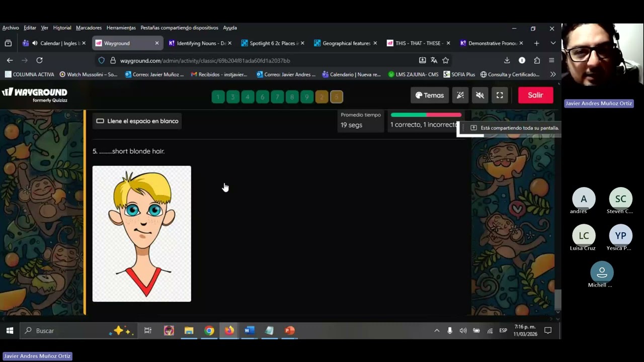Open a new browser tab
644x362 pixels.
536,43
